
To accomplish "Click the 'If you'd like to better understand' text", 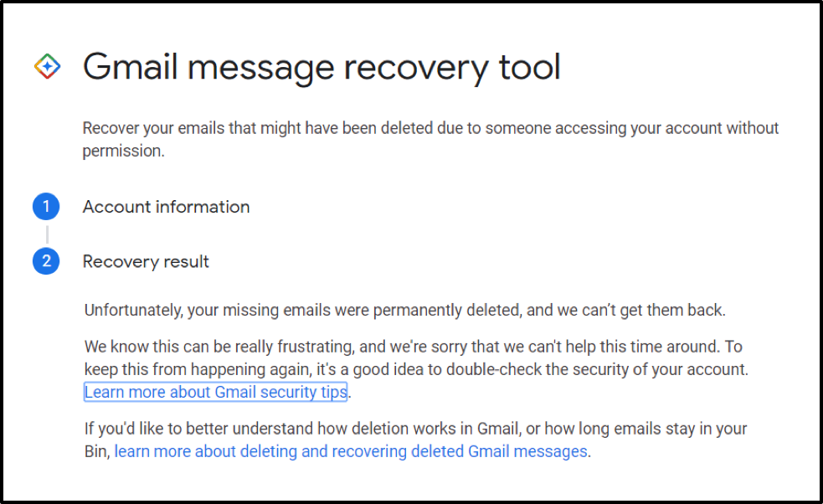I will [196, 429].
